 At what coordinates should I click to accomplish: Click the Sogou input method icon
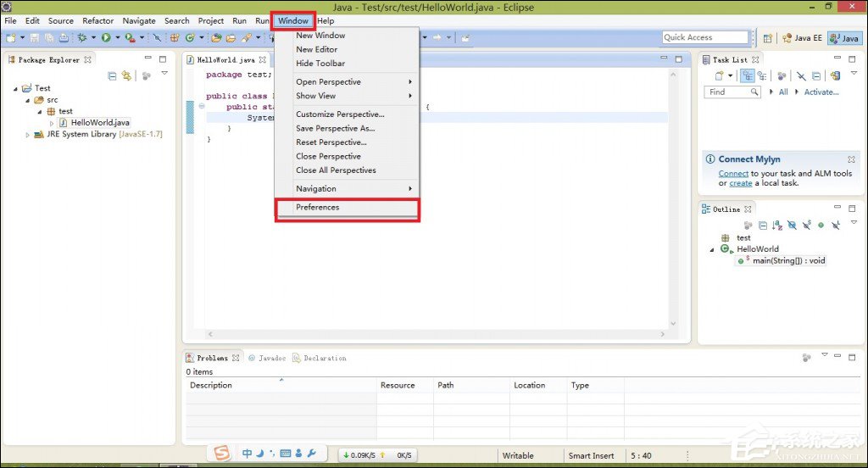[x=221, y=454]
